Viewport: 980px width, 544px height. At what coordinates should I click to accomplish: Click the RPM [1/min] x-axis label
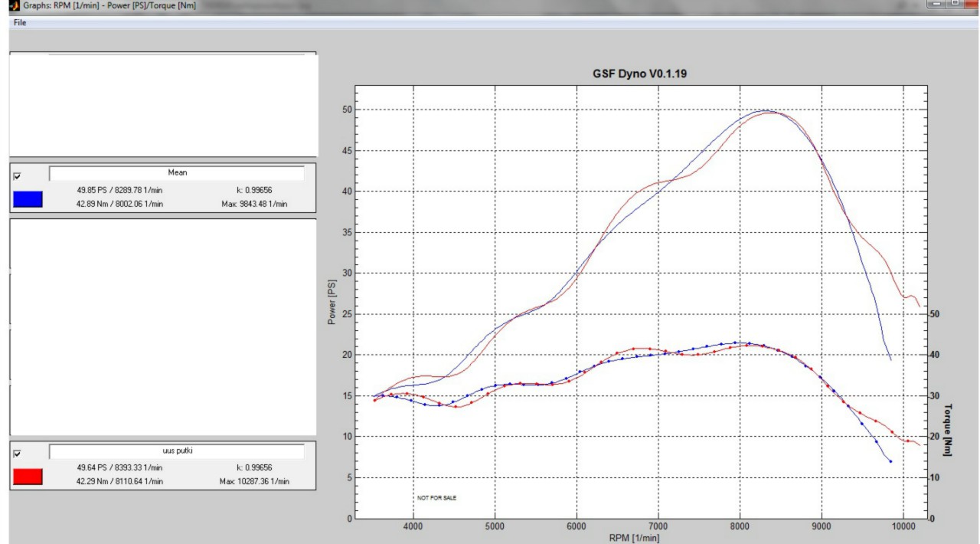632,537
